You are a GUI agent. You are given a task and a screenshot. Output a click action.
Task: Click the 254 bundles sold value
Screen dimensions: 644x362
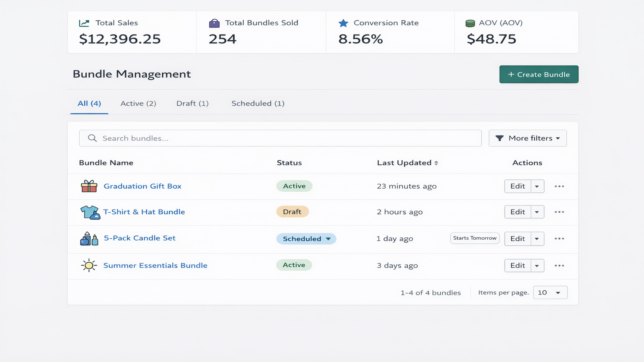coord(223,39)
